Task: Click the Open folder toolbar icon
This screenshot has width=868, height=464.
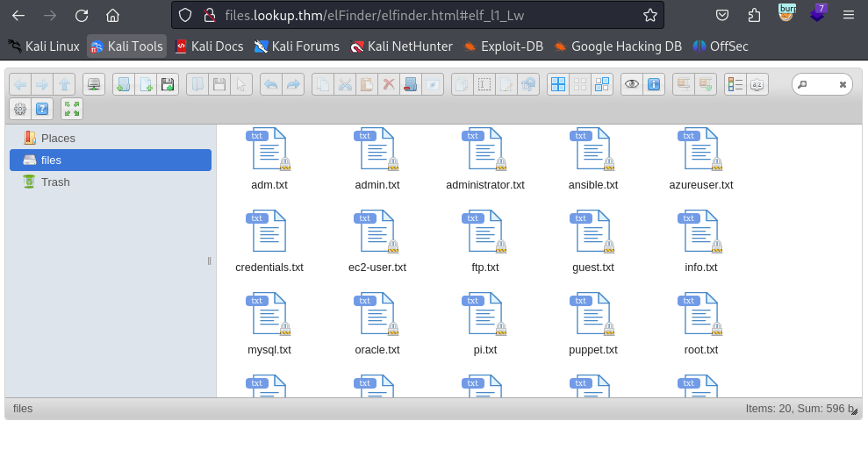Action: click(197, 84)
